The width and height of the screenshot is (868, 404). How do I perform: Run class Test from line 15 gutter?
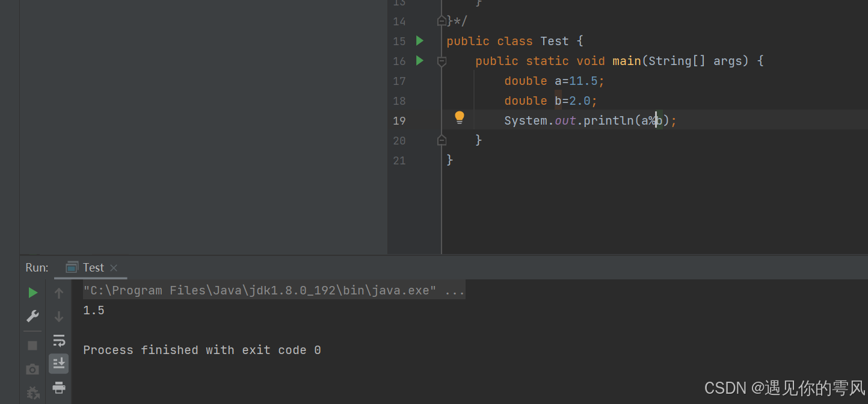420,41
